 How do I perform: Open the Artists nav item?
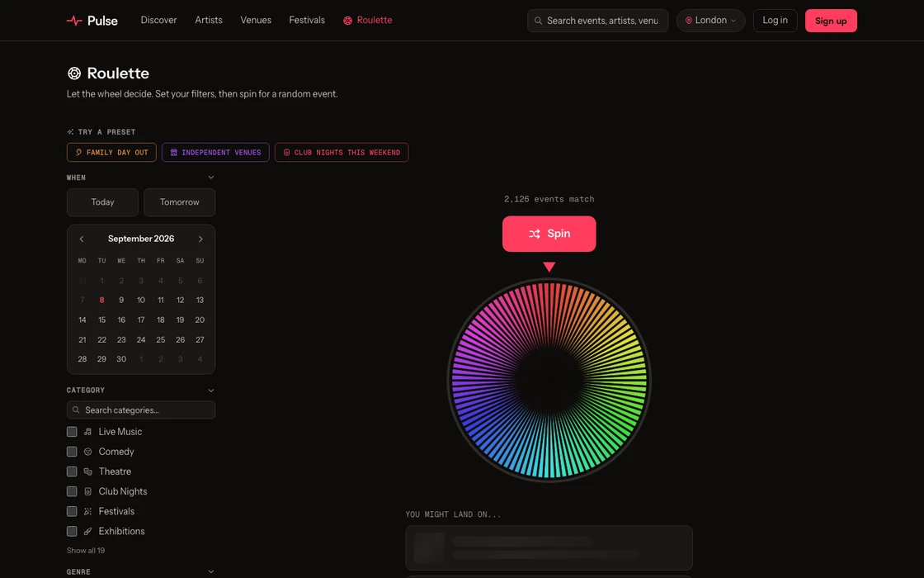pyautogui.click(x=209, y=20)
